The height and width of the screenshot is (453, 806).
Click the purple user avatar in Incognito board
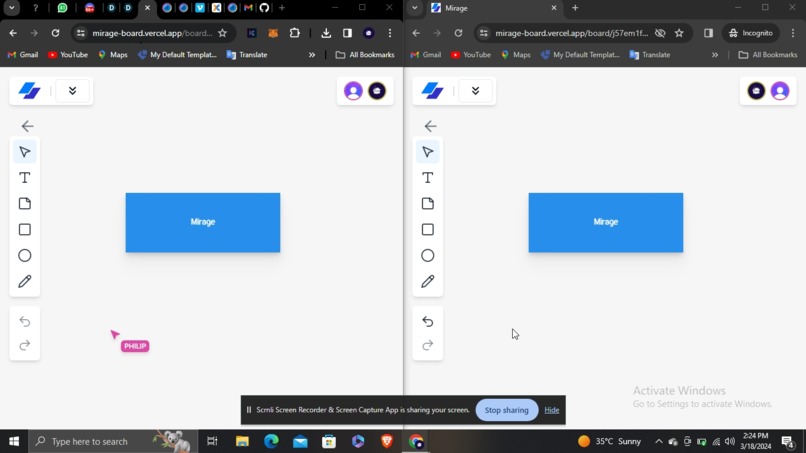(780, 91)
